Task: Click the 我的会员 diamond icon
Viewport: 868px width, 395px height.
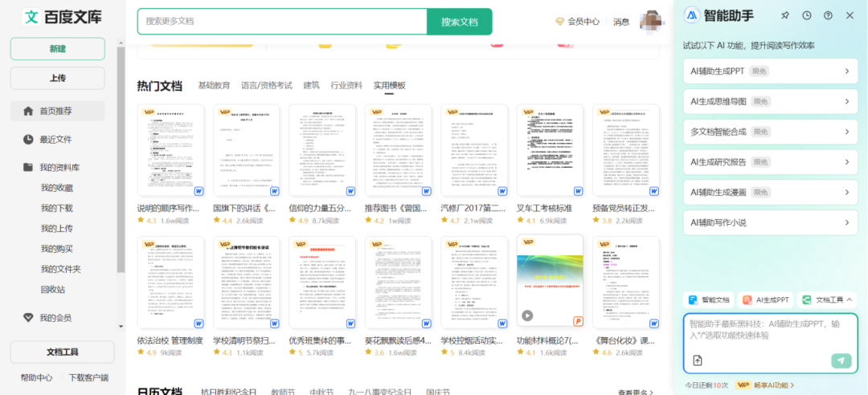Action: coord(28,318)
